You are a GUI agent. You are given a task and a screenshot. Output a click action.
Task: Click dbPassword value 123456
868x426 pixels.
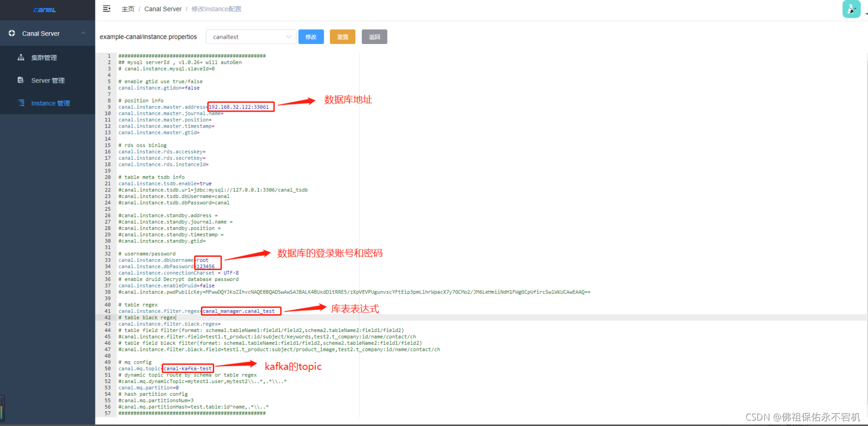coord(206,267)
